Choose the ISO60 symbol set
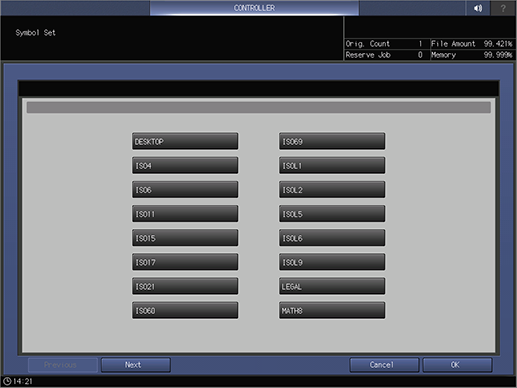517x388 pixels. click(185, 310)
